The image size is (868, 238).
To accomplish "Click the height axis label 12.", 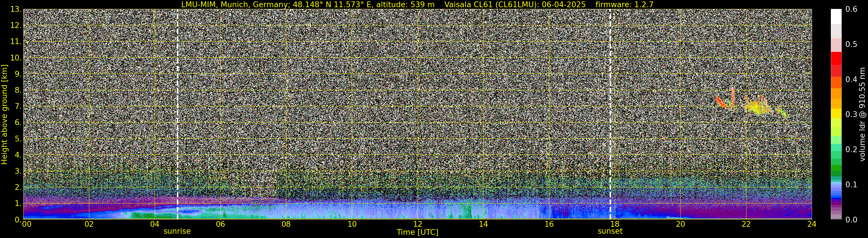I will [16, 25].
